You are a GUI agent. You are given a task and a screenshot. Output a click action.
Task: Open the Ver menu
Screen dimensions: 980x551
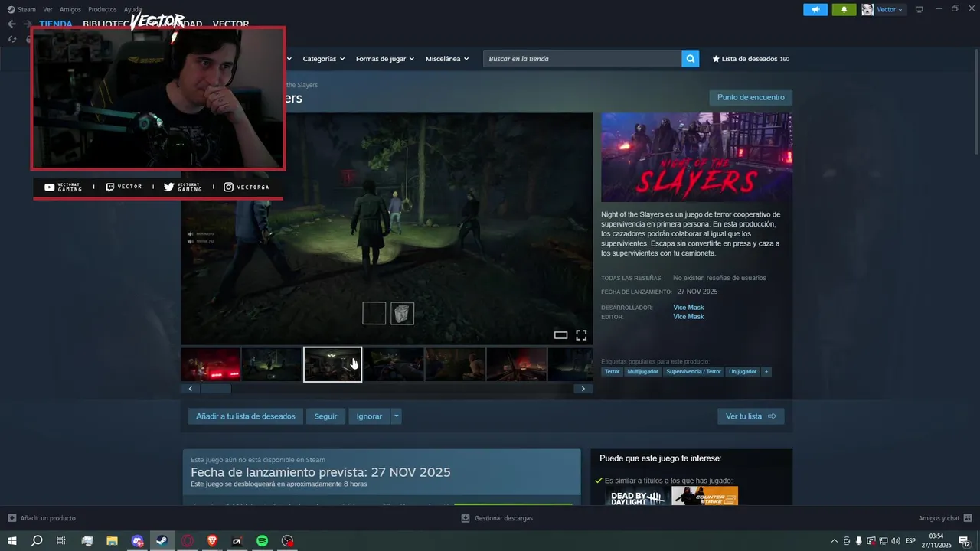click(x=47, y=9)
